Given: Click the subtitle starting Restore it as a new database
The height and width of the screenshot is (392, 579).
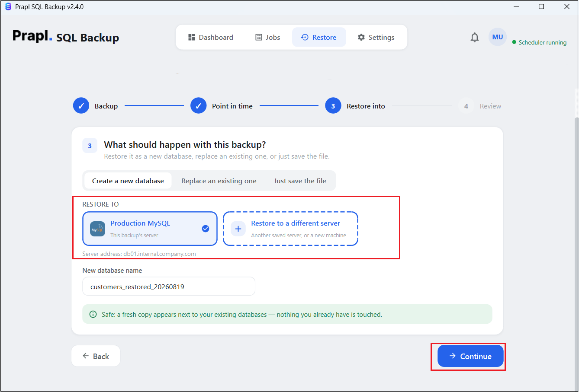Looking at the screenshot, I should tap(217, 156).
